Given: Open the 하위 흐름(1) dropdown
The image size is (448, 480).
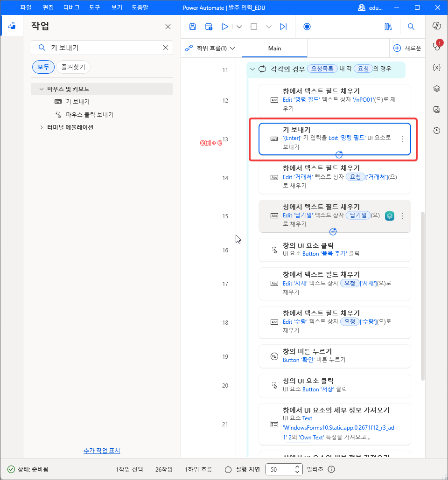Looking at the screenshot, I should point(210,48).
